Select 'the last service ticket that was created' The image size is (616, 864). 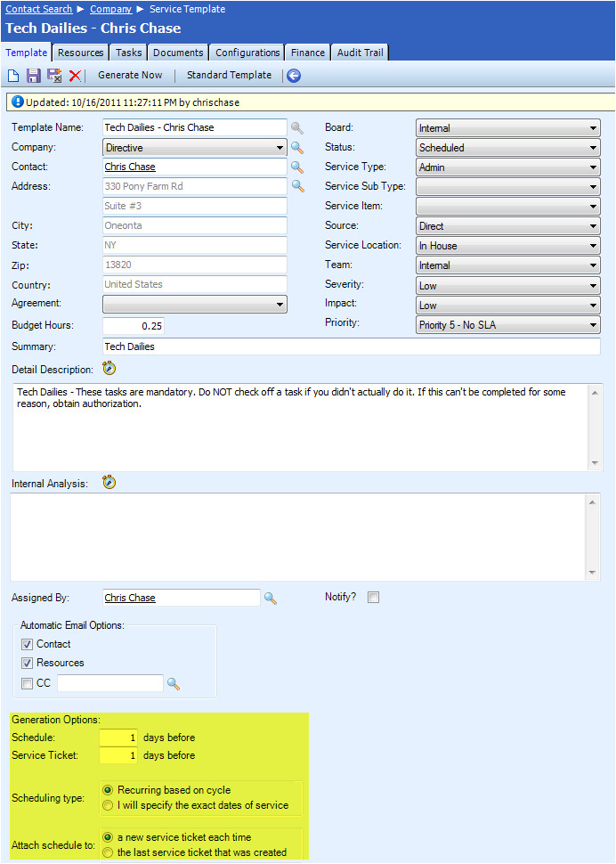pos(109,852)
